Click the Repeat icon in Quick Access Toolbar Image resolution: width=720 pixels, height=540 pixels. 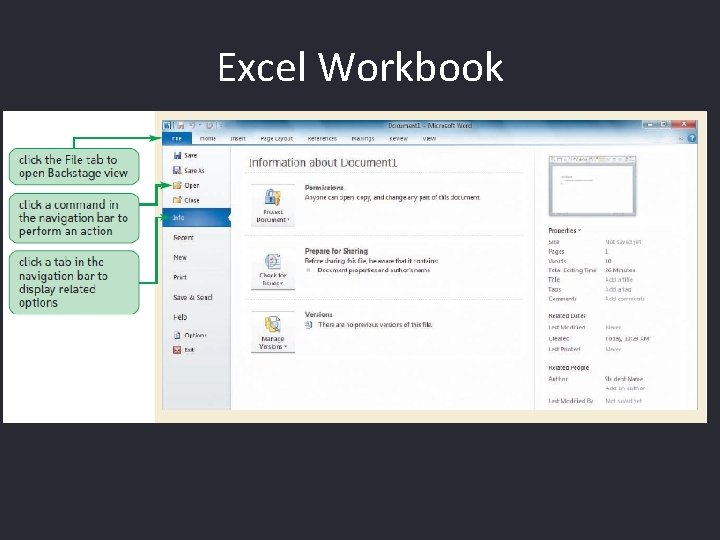(209, 125)
